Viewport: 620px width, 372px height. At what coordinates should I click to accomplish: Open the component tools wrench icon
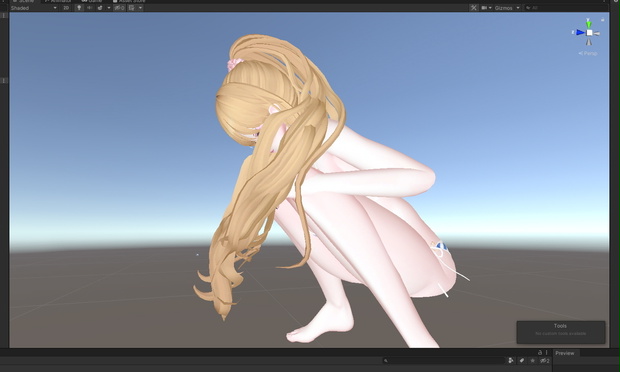[473, 8]
